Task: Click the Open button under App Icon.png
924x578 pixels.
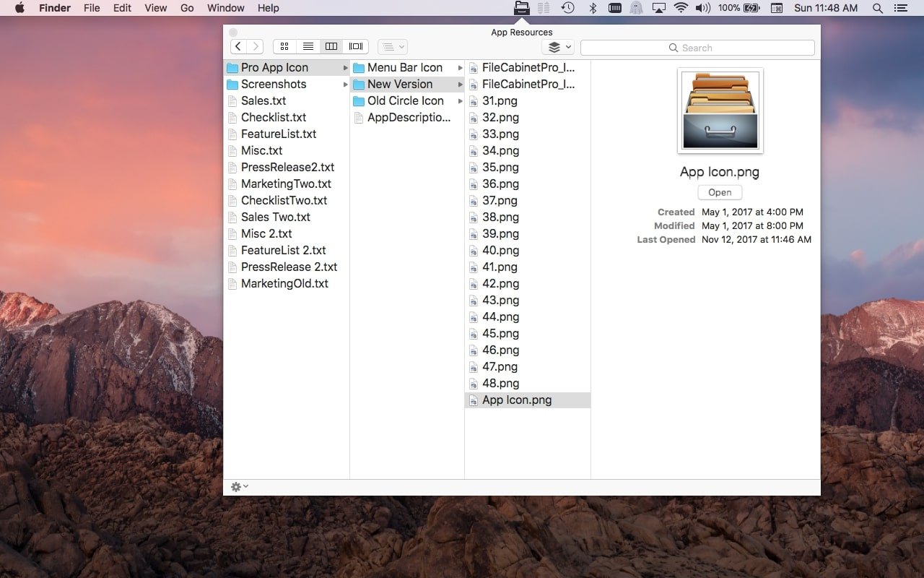Action: [719, 192]
